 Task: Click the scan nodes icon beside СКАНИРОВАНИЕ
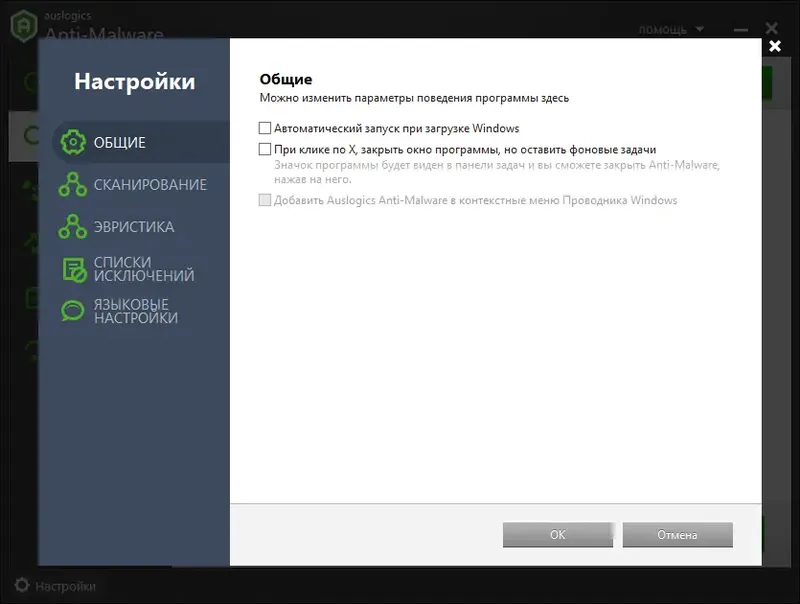74,186
